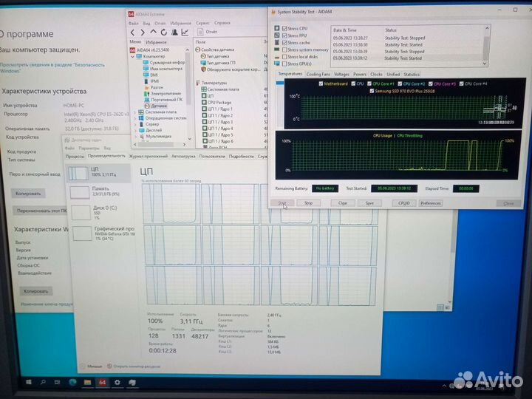532x399 pixels.
Task: Expand the Системная плата tree node
Action: click(x=135, y=112)
